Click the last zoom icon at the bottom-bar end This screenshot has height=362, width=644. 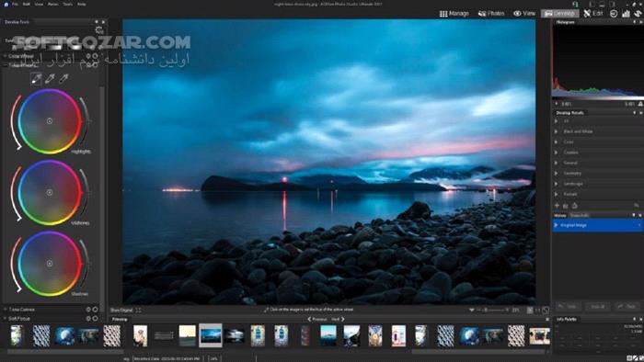coord(546,311)
